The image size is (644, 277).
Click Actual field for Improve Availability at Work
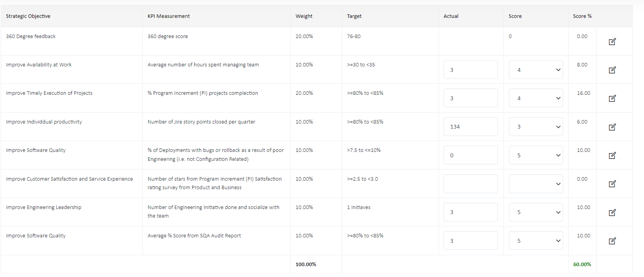470,70
